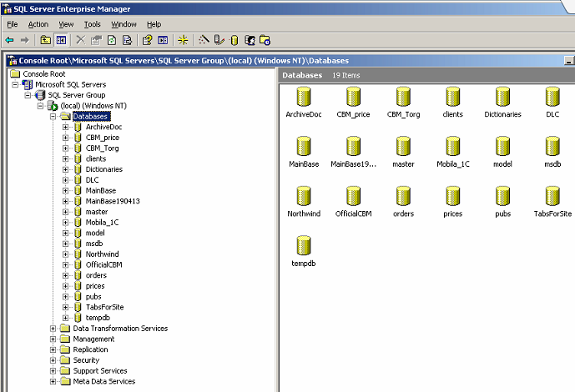The height and width of the screenshot is (392, 575).
Task: Select the CBM_price database icon in right pane
Action: pyautogui.click(x=354, y=97)
